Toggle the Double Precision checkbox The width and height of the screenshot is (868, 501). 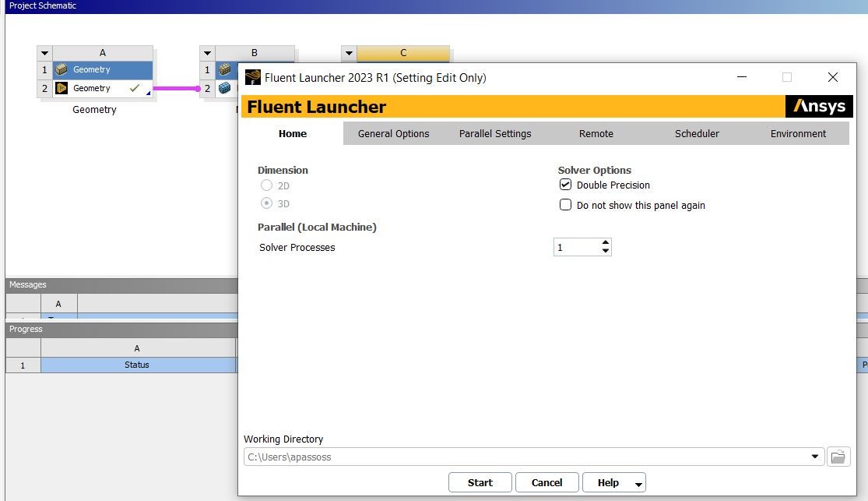click(x=565, y=185)
